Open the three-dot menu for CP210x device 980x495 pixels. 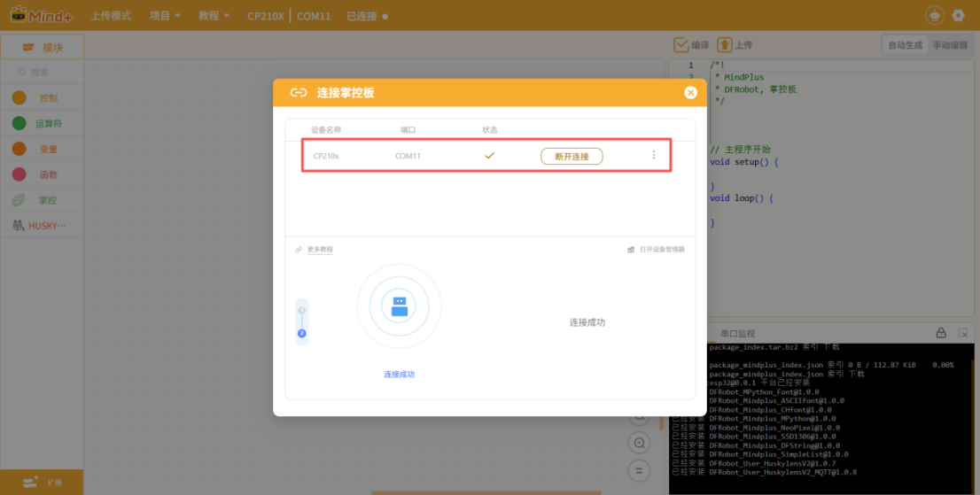pos(654,156)
